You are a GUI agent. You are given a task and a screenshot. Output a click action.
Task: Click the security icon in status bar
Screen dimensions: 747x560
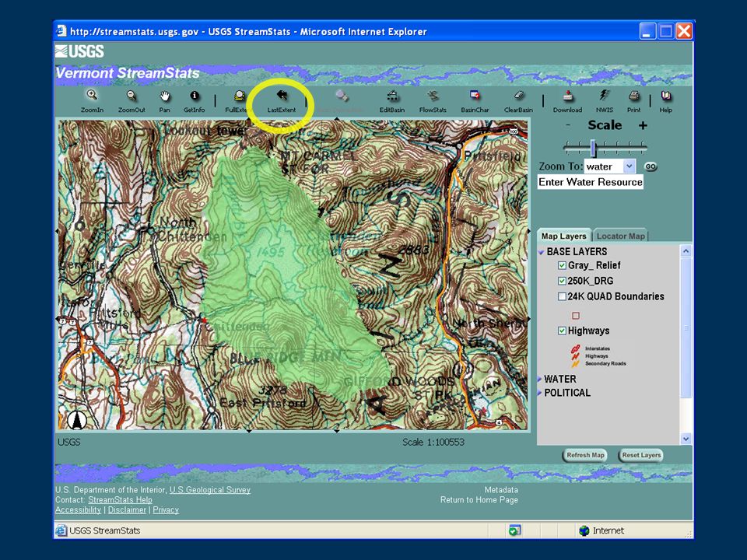tap(514, 530)
